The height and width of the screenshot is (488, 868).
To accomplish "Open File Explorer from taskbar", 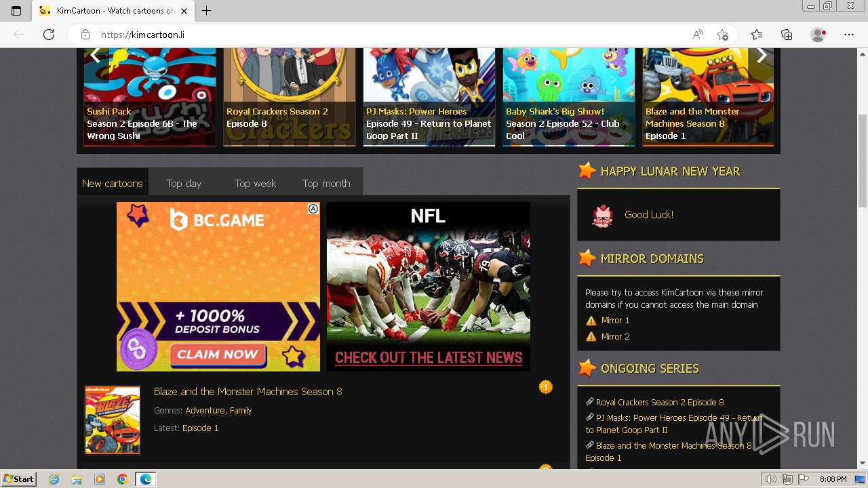I will coord(77,479).
